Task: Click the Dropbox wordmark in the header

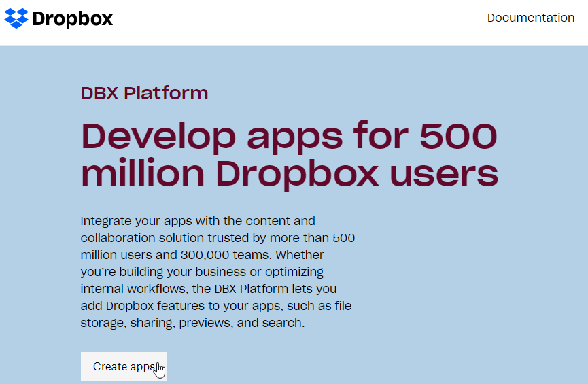Action: 72,18
